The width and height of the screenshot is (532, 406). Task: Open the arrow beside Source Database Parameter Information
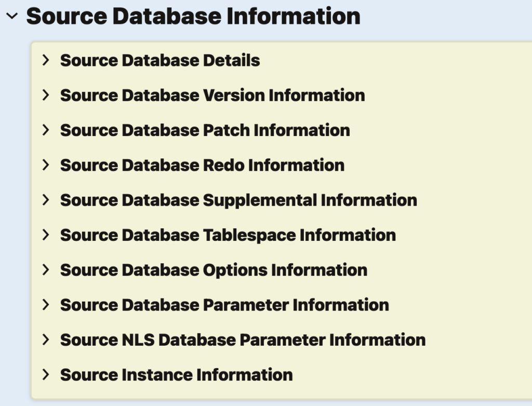46,305
